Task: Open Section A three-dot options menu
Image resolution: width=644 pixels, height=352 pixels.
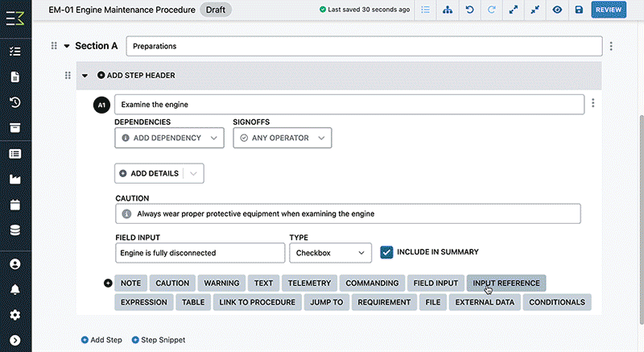Action: tap(611, 46)
